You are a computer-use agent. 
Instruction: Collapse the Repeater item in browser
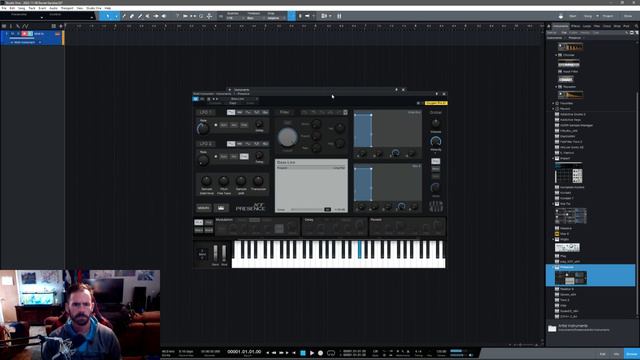(556, 87)
